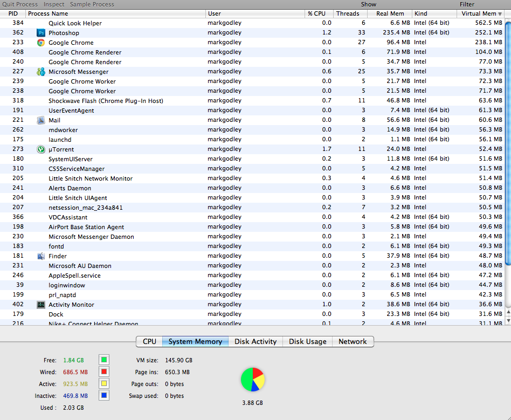The height and width of the screenshot is (420, 511).
Task: Sort by the Process Name column
Action: [x=116, y=13]
